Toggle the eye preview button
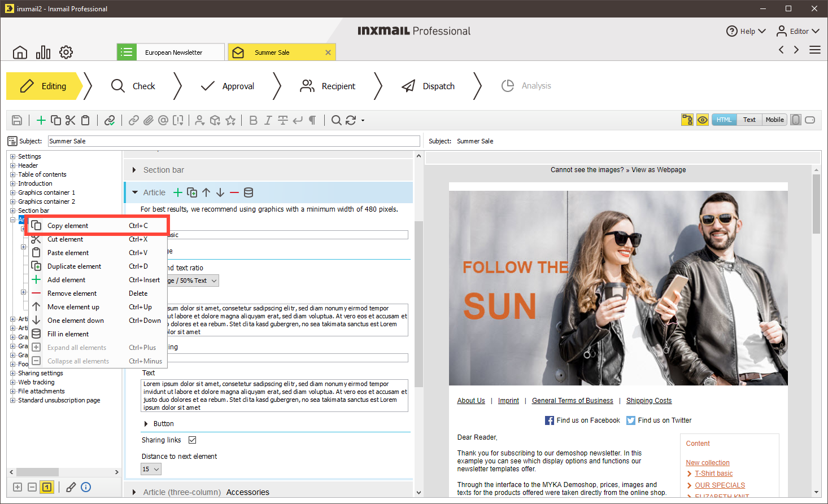The image size is (828, 504). 703,120
